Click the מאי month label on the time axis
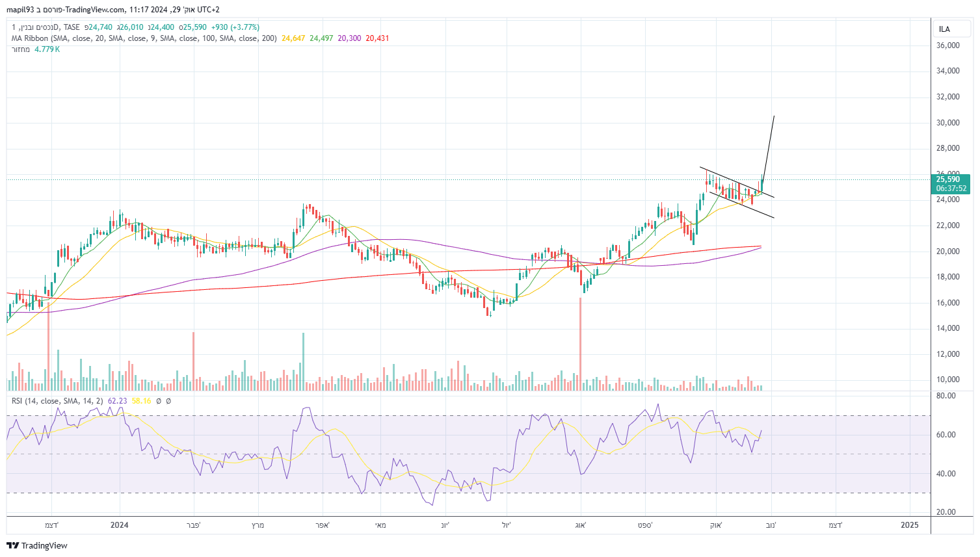The height and width of the screenshot is (557, 980). pyautogui.click(x=381, y=525)
